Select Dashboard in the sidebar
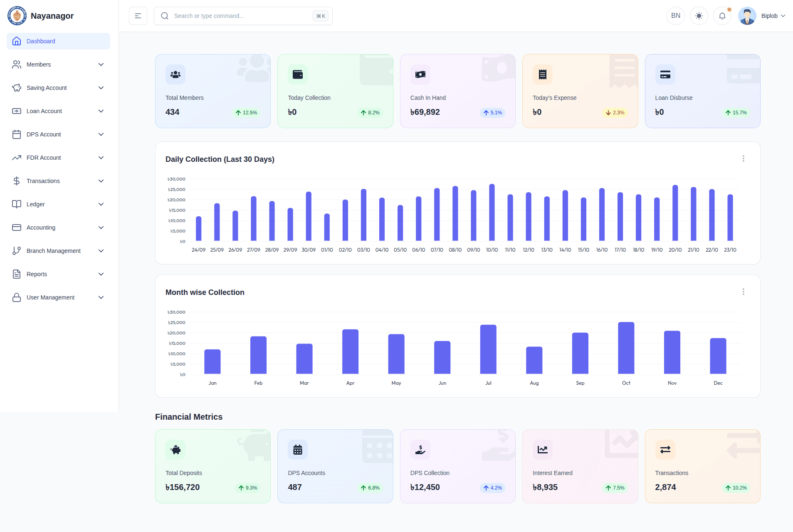 (58, 41)
